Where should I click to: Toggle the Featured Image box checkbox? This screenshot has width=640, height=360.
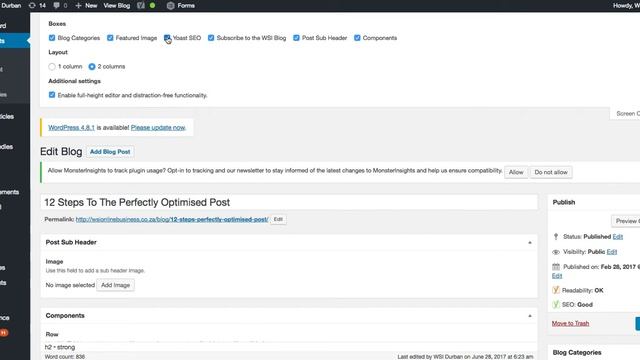pyautogui.click(x=110, y=38)
